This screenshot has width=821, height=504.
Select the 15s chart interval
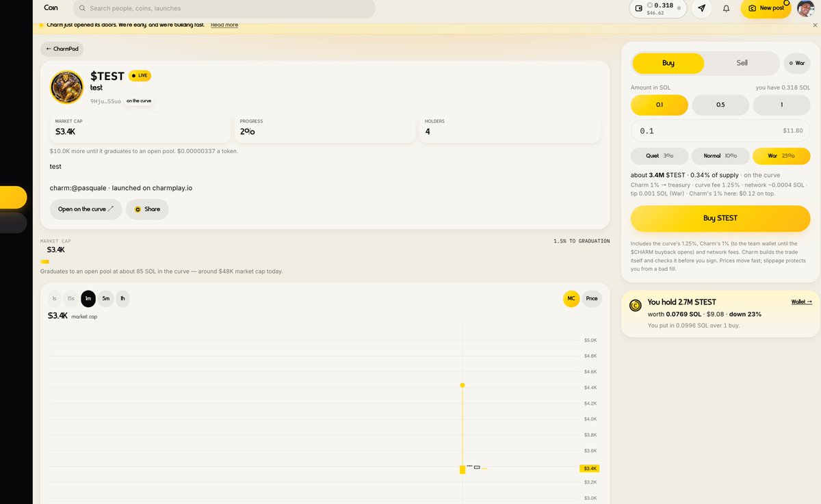pos(70,298)
